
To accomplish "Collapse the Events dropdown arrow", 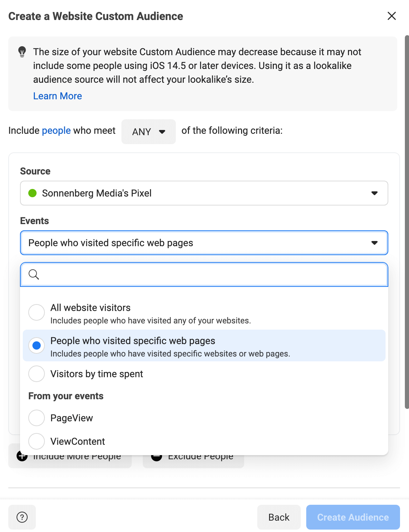I will (x=375, y=243).
